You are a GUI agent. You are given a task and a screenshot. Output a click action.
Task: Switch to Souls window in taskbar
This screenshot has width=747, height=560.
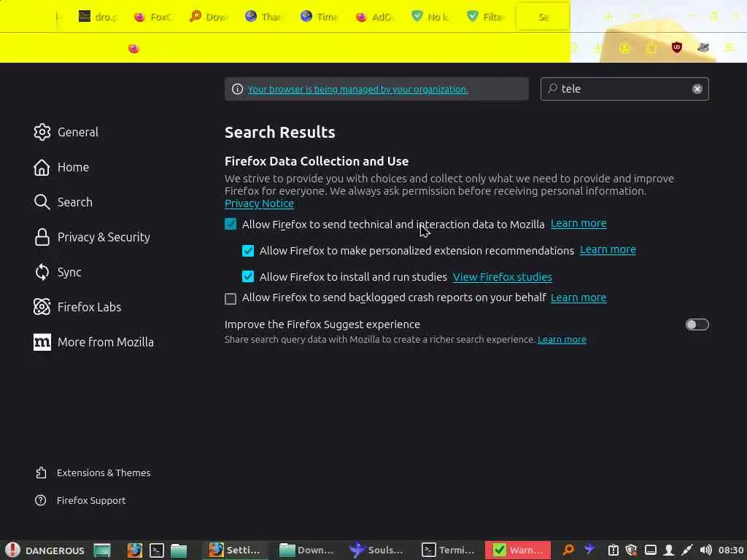(376, 550)
